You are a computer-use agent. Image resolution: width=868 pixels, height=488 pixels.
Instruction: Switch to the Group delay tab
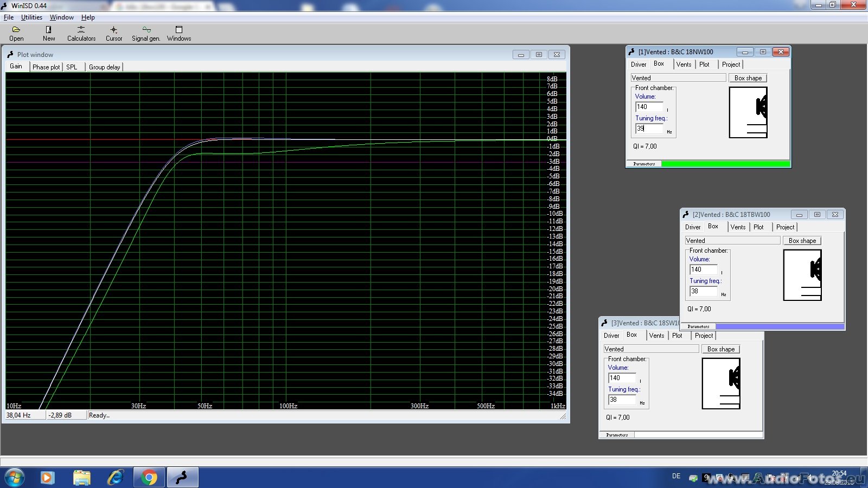pos(105,67)
